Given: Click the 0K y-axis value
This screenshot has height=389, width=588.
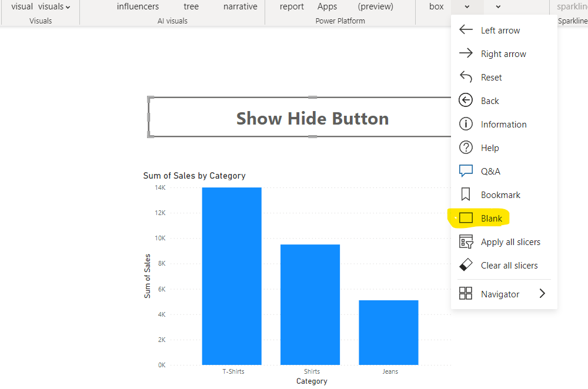Looking at the screenshot, I should (x=162, y=365).
